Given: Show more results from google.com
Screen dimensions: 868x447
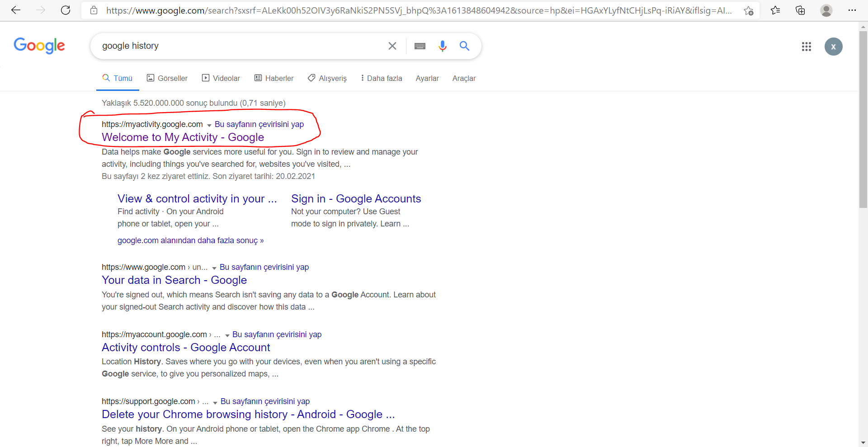Looking at the screenshot, I should point(190,240).
